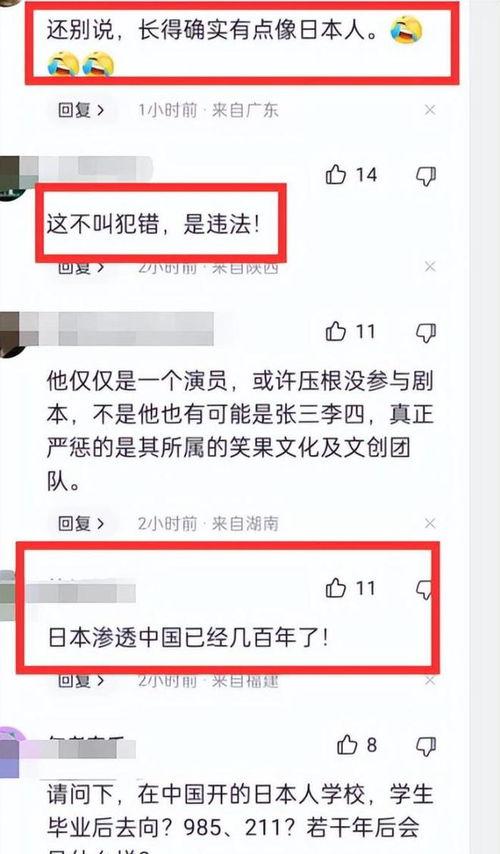Like the 日本渗透中国 comment

click(336, 588)
